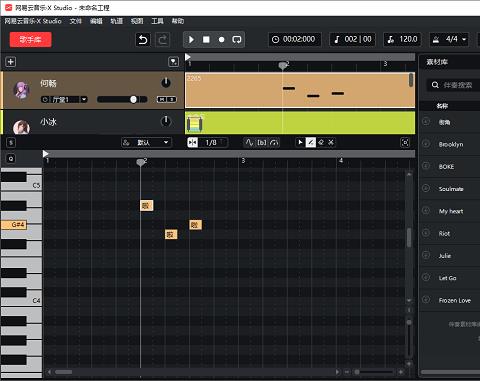
Task: Open the 编辑 menu
Action: [x=96, y=21]
